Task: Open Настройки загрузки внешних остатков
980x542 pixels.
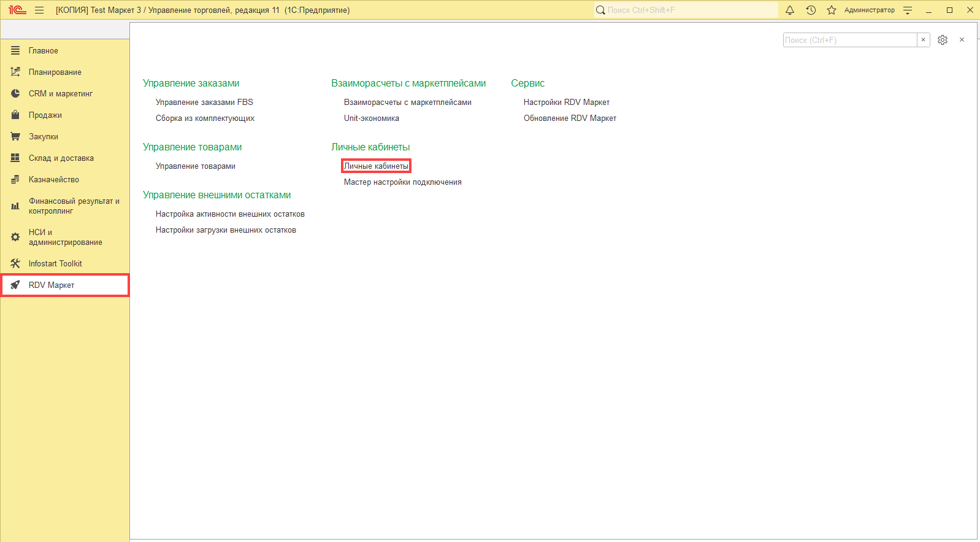Action: coord(226,230)
